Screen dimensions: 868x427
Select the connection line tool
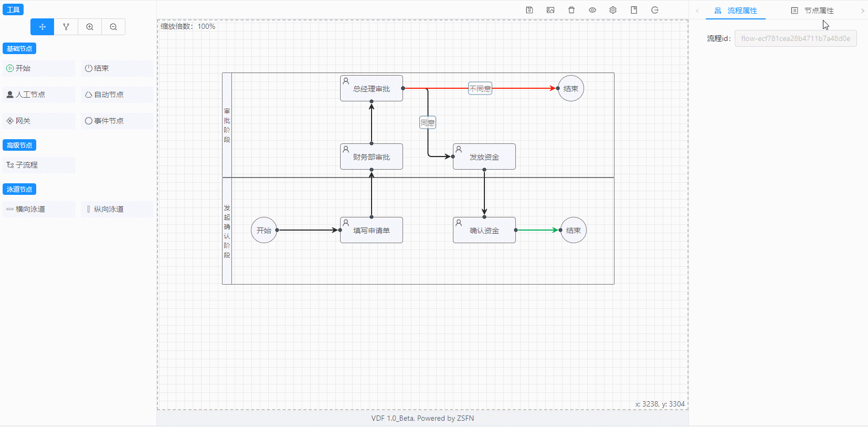click(x=66, y=27)
